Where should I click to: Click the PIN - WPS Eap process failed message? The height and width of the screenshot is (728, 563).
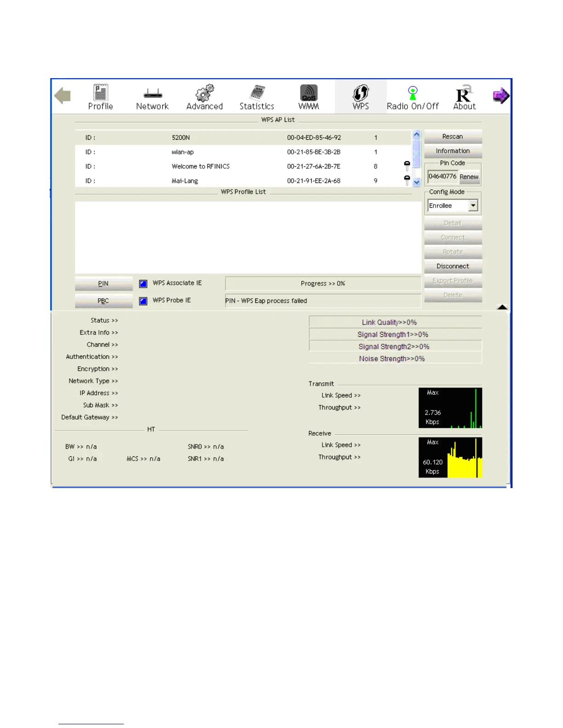266,301
